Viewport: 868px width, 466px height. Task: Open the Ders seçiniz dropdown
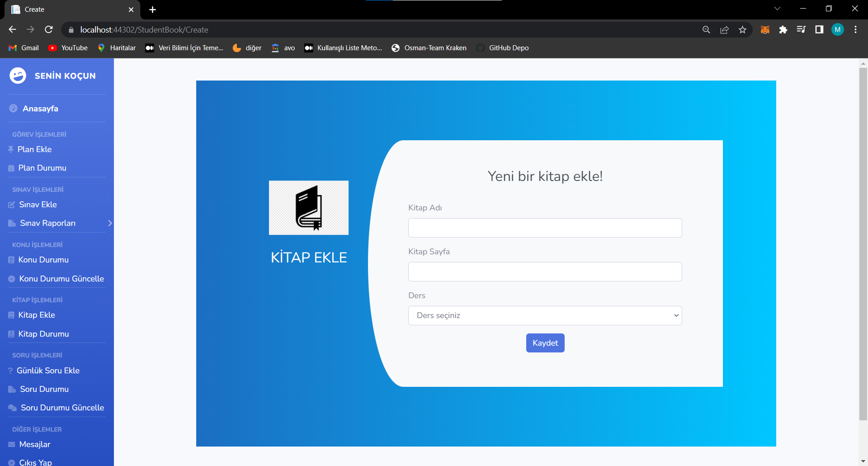click(x=545, y=316)
